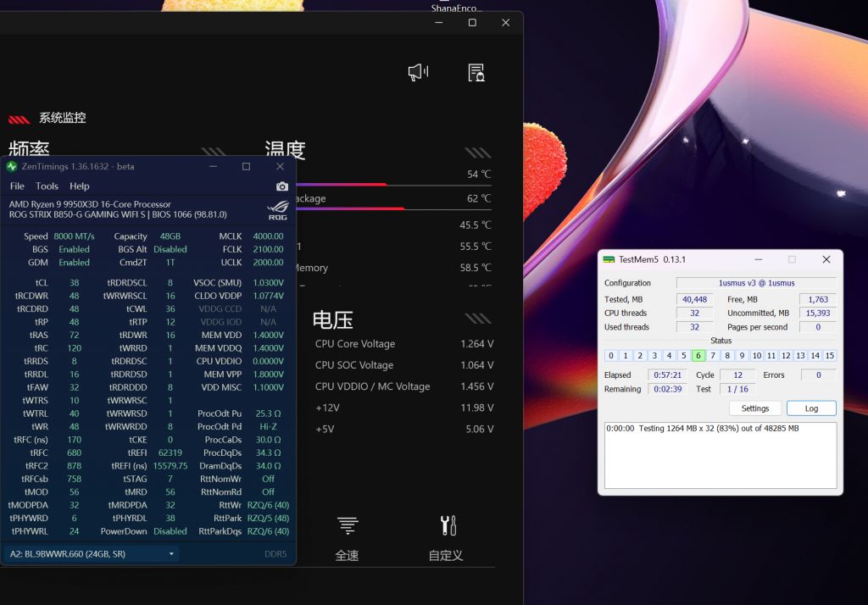Open the announcements megaphone icon in Armoury Crate
Viewport: 868px width, 605px height.
click(417, 72)
